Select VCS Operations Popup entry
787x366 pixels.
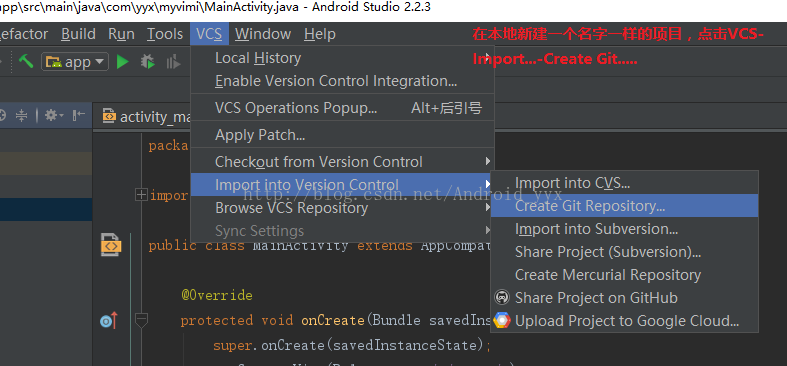(x=342, y=108)
